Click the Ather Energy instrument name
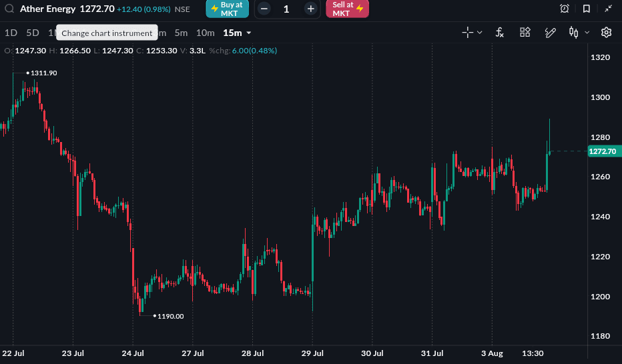 pyautogui.click(x=47, y=9)
